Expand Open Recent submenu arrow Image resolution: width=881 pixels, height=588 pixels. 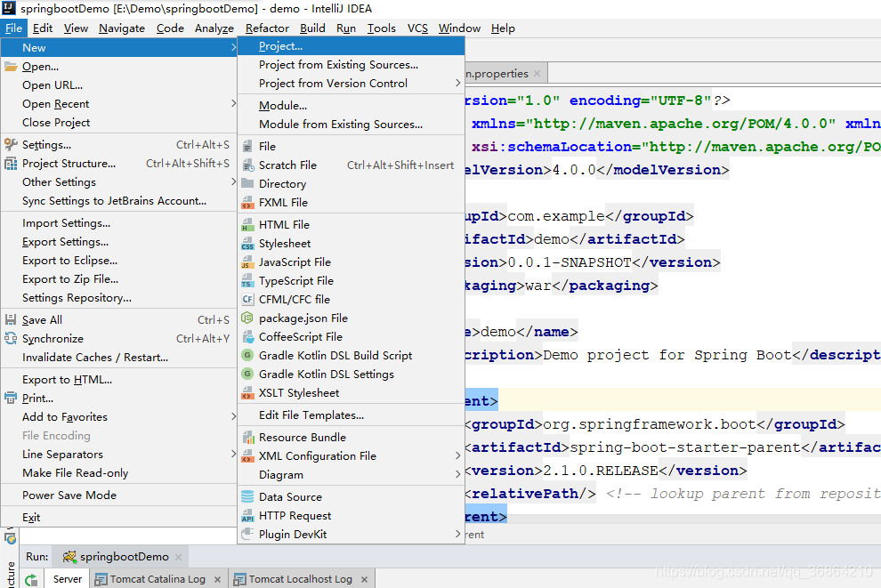tap(233, 103)
